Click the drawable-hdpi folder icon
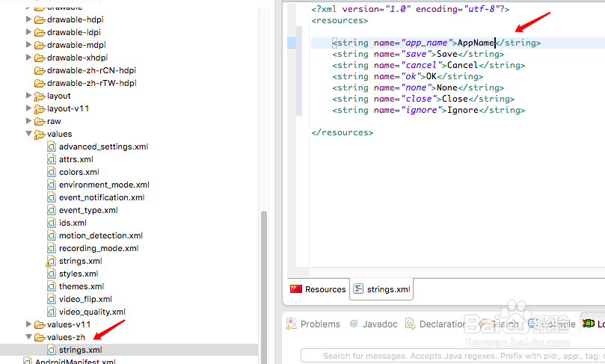 [40, 19]
